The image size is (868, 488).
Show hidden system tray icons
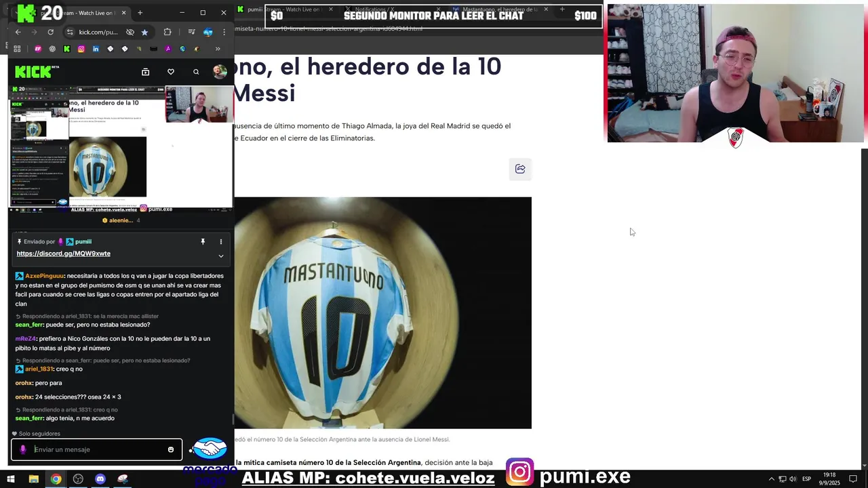tap(771, 479)
